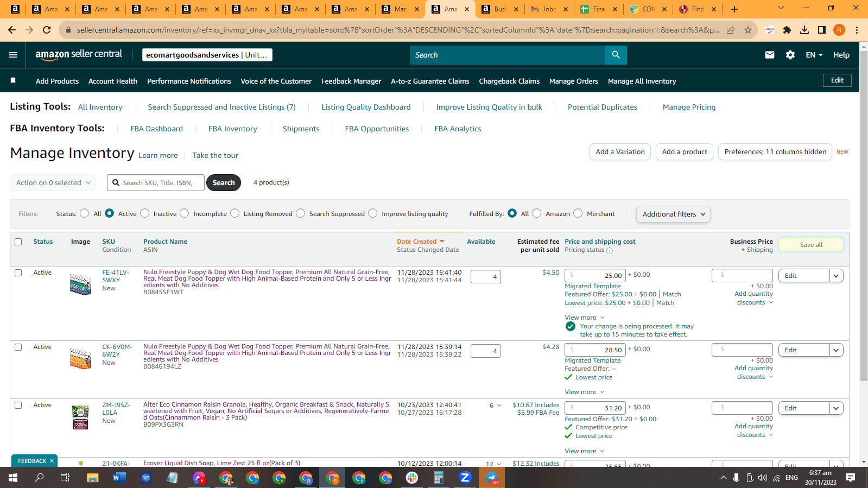Viewport: 868px width, 488px height.
Task: Click the search magnifier button in header
Action: pyautogui.click(x=616, y=55)
